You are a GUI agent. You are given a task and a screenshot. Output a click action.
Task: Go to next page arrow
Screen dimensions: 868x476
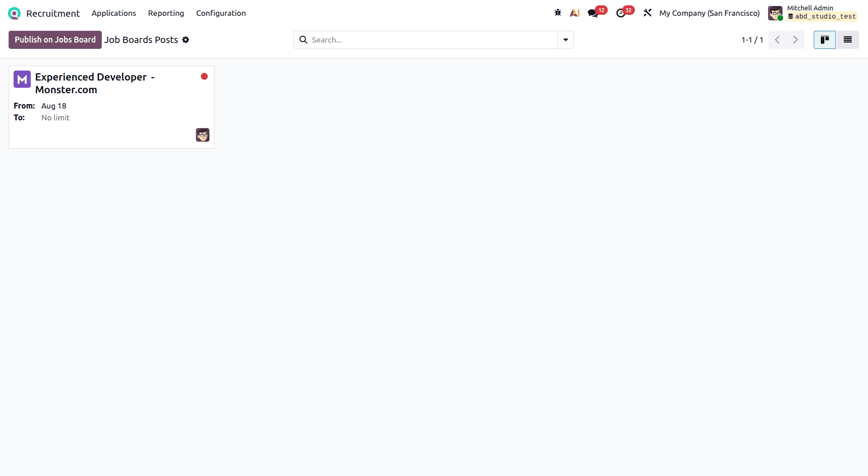[795, 40]
